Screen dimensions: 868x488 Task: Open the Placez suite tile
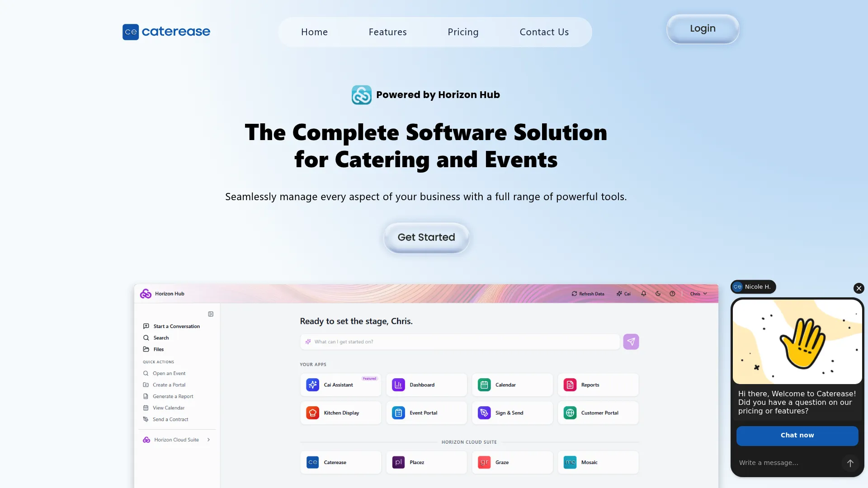426,463
